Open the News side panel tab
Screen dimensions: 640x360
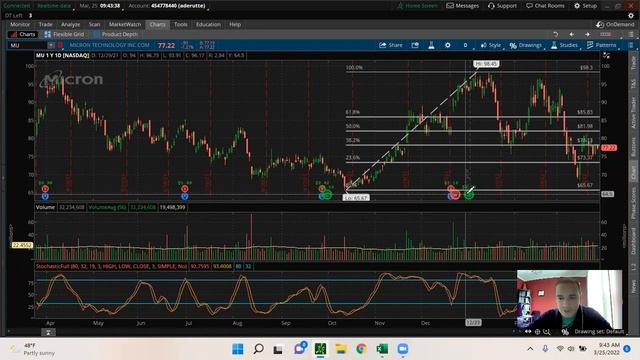(x=634, y=286)
